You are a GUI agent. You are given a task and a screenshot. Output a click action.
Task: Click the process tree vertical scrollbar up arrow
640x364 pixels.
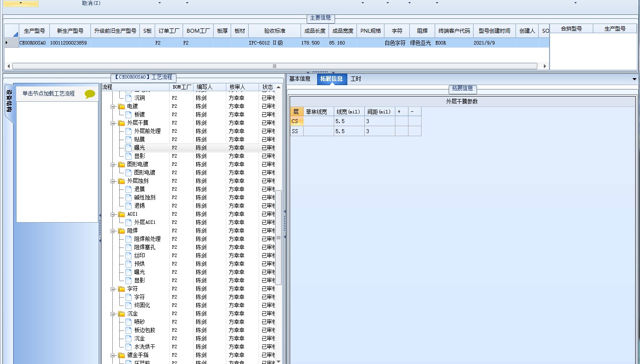(x=279, y=87)
